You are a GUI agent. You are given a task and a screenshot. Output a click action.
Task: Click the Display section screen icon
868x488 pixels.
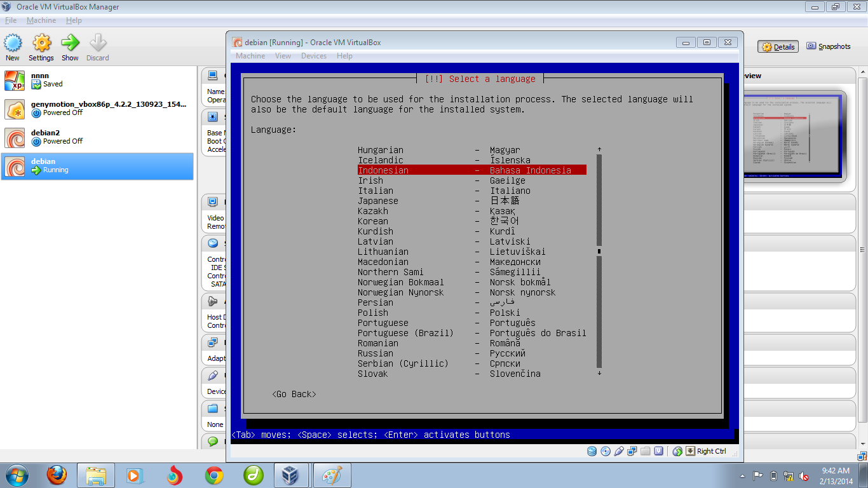(x=213, y=202)
